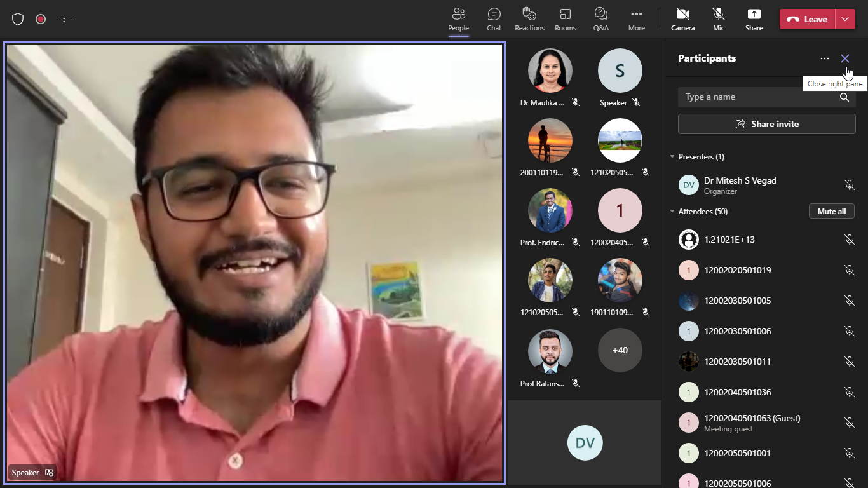Collapse the Attendees section
The image size is (868, 488).
[672, 212]
